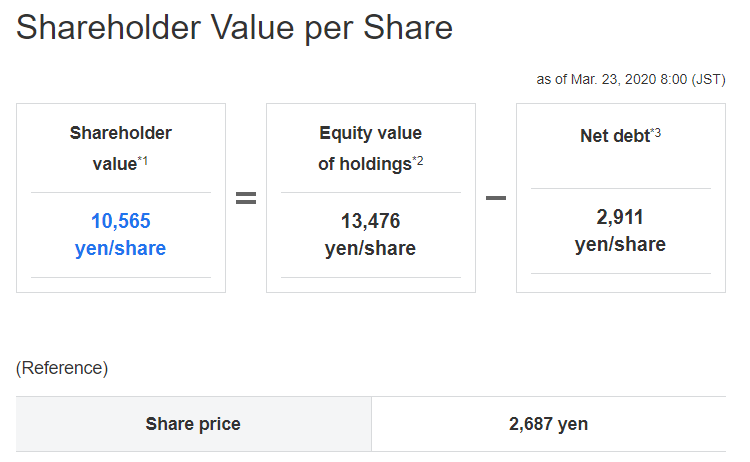The image size is (750, 462).
Task: Select the 13,476 equity value figure
Action: click(x=371, y=221)
